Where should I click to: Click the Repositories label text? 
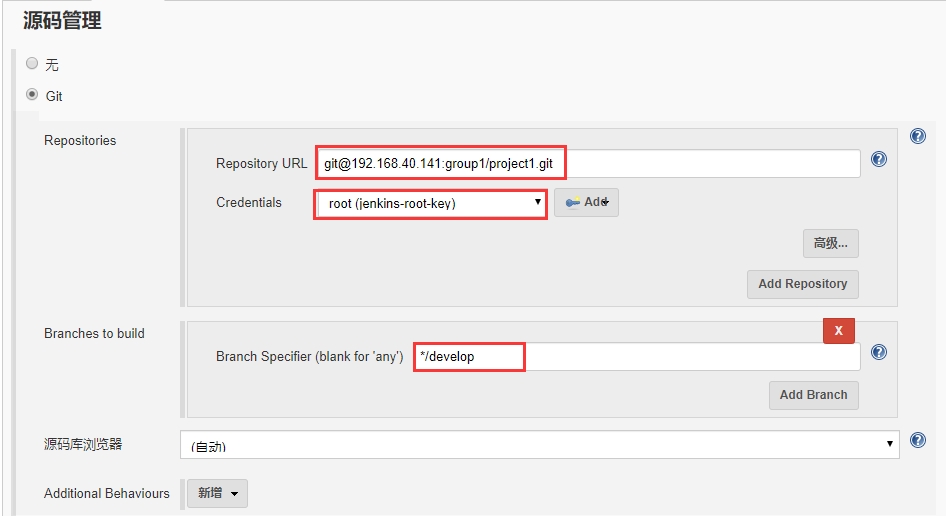pos(80,141)
